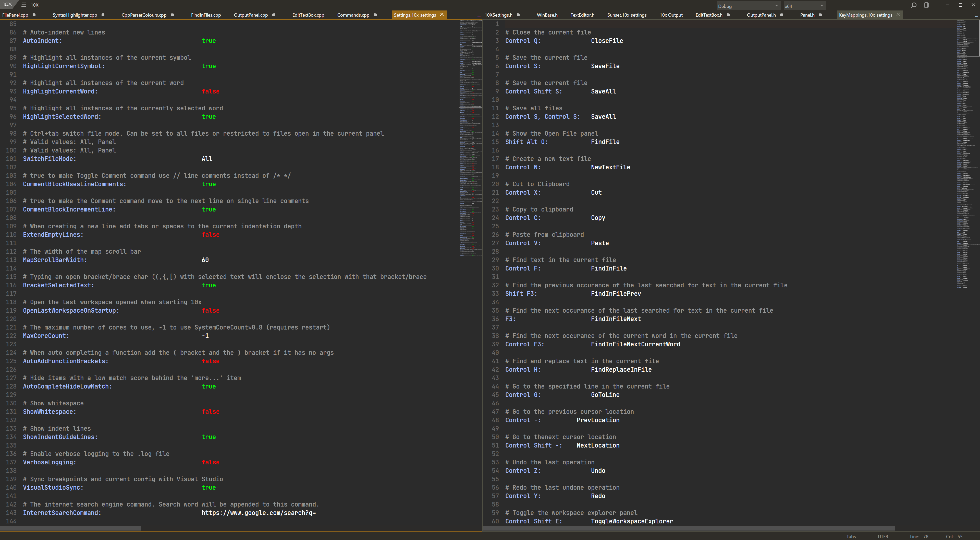
Task: Click the 'Tabs' status bar indicator
Action: point(851,537)
